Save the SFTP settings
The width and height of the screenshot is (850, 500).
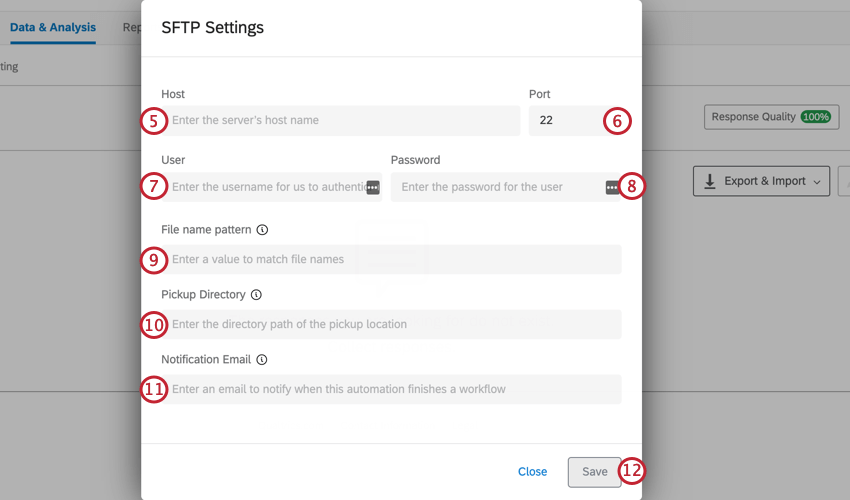click(594, 472)
